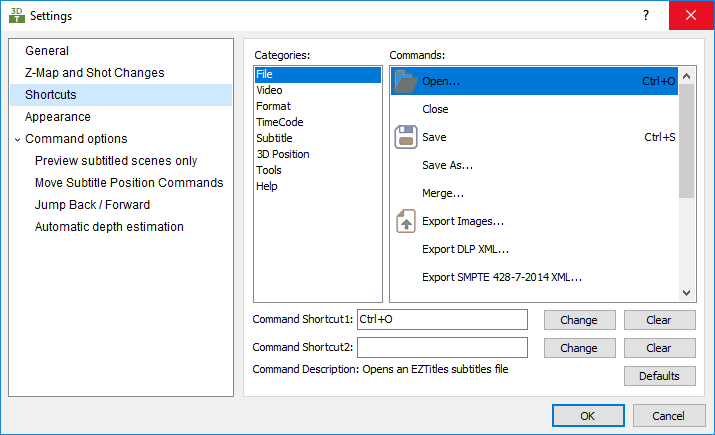Collapse the Command options tree node
The width and height of the screenshot is (715, 435).
(x=18, y=139)
